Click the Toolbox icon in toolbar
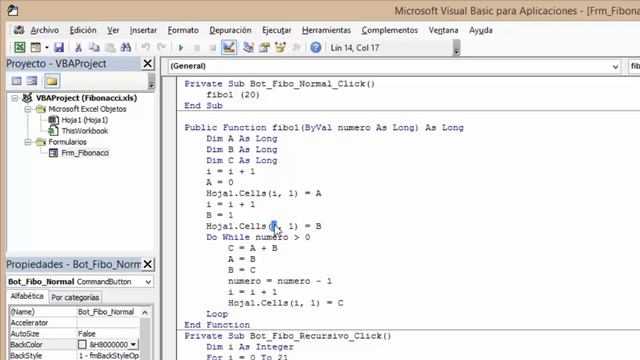The width and height of the screenshot is (640, 360). pyautogui.click(x=297, y=47)
